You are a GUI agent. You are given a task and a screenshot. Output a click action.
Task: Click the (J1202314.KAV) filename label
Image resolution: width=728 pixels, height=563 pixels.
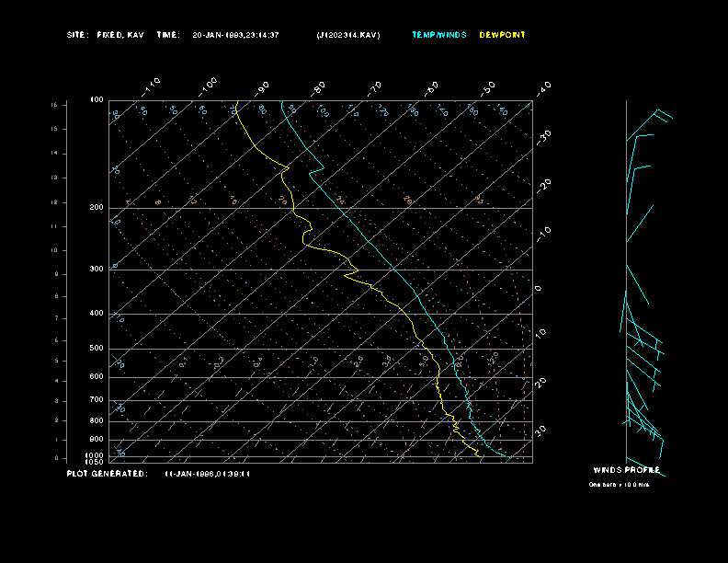pyautogui.click(x=347, y=35)
